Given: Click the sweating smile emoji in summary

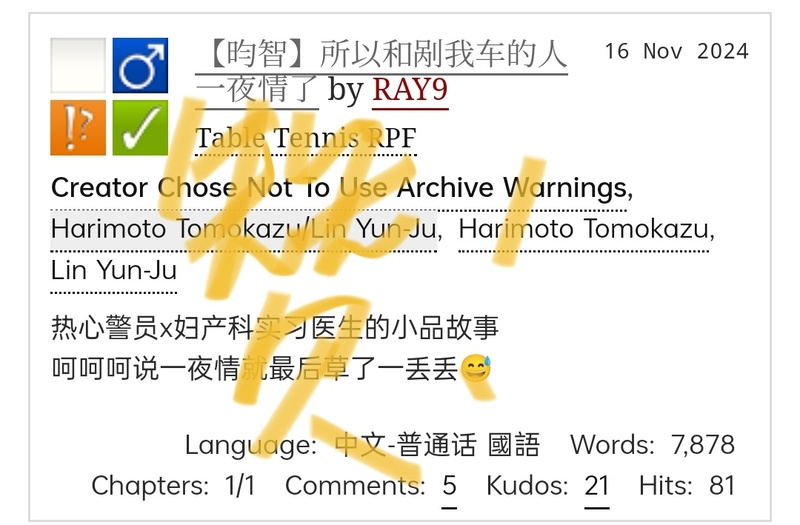Looking at the screenshot, I should coord(476,368).
